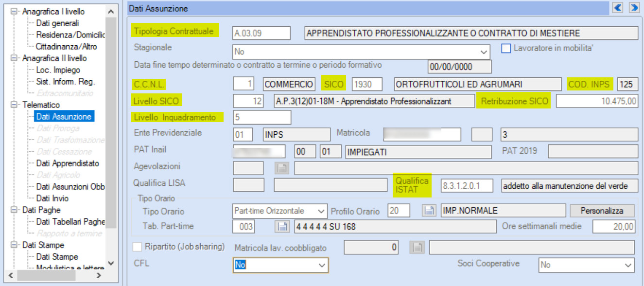Click the Data fine tempo determinato date field
Screen dimensions: 644x286
click(460, 66)
